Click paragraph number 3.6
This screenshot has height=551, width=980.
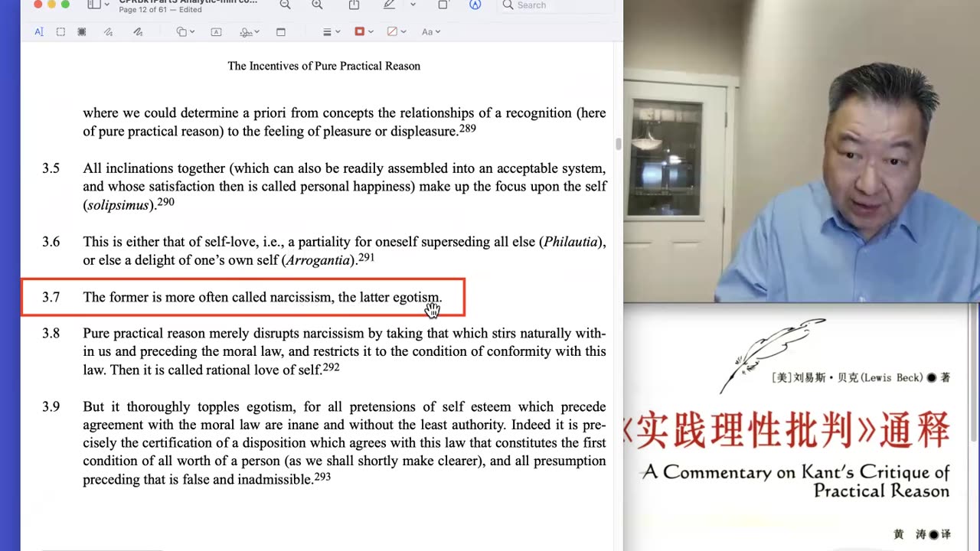click(51, 242)
